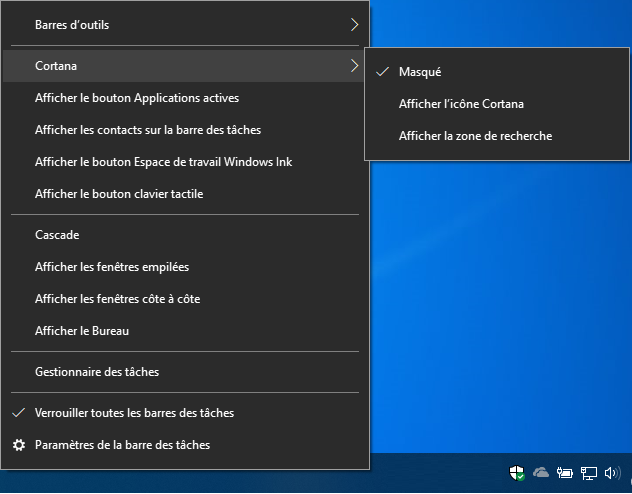The height and width of the screenshot is (494, 632).
Task: Choose Cascade window arrangement
Action: pos(185,235)
